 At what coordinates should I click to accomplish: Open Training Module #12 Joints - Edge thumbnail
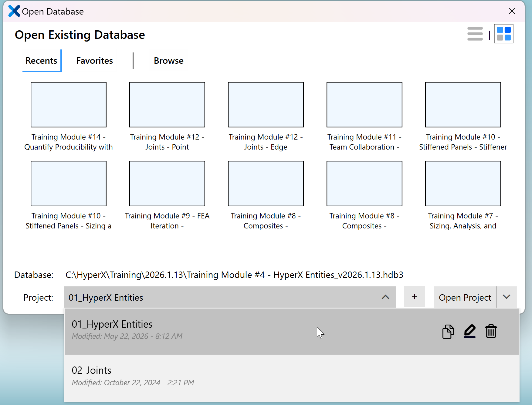(266, 105)
